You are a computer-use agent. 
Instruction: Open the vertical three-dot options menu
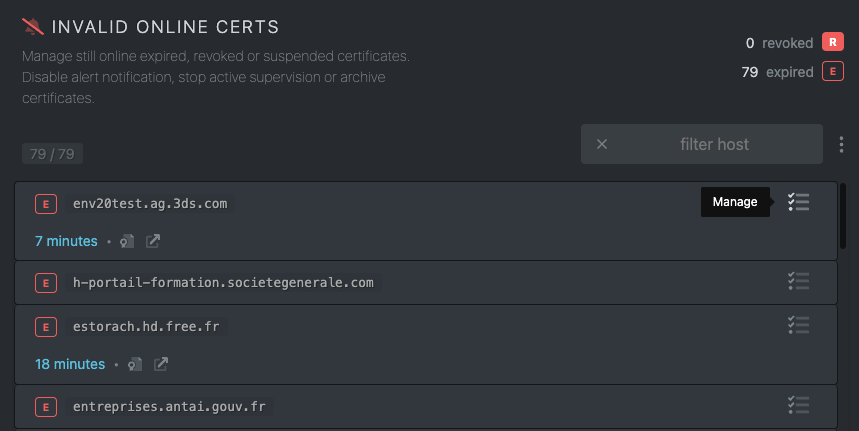coord(841,145)
